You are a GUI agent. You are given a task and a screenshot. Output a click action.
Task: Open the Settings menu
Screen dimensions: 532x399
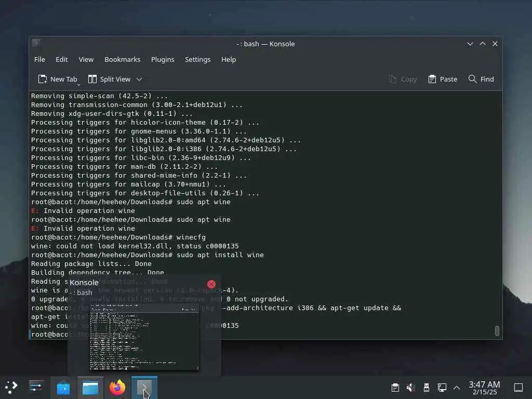(x=197, y=59)
